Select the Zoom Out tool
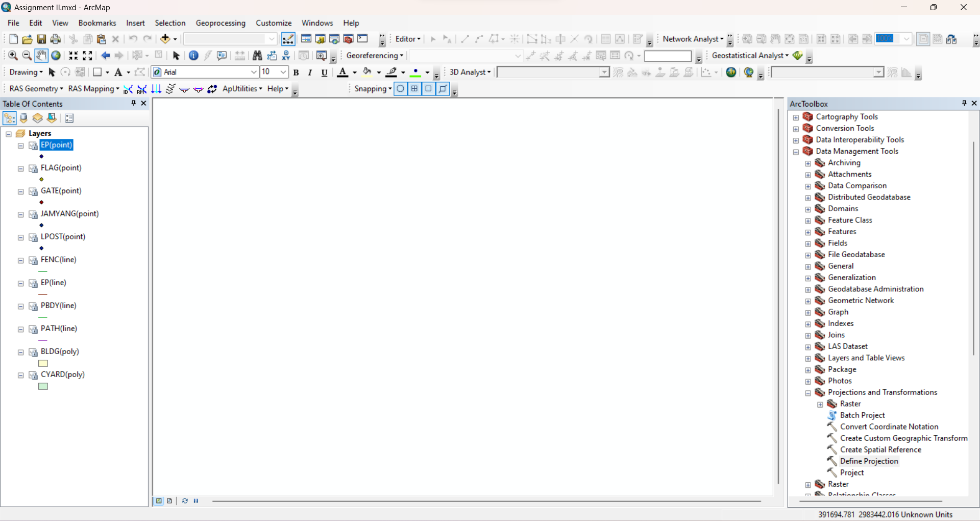The height and width of the screenshot is (521, 980). [x=27, y=56]
